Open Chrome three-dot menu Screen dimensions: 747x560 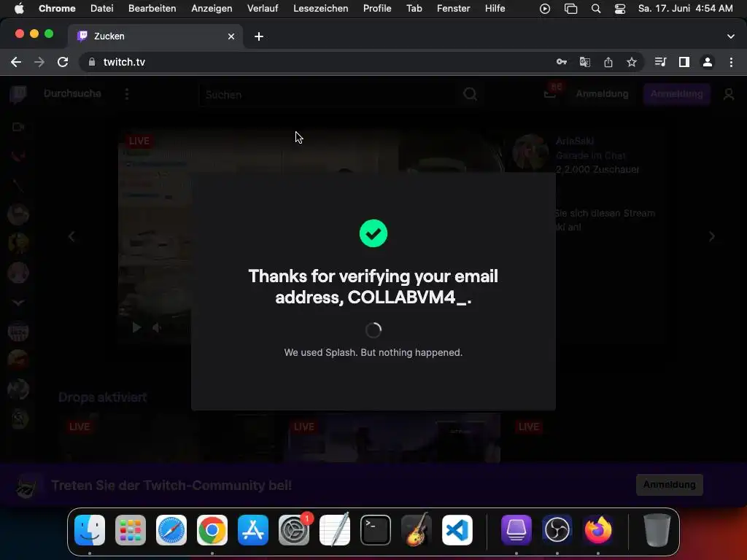731,62
